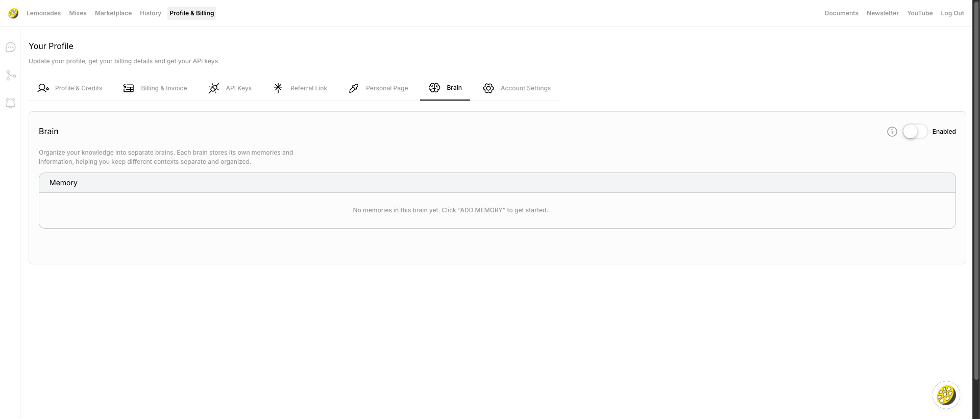Select the Brain tab label
The image size is (980, 419).
(x=454, y=88)
